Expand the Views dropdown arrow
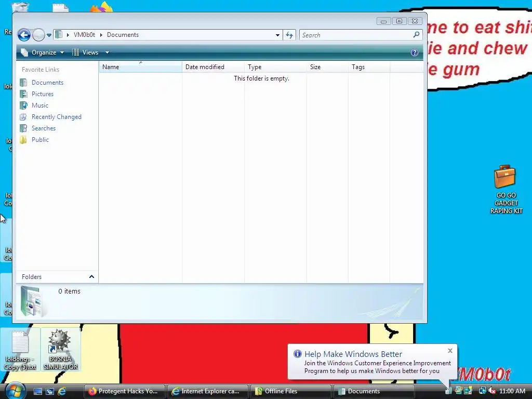 [107, 52]
